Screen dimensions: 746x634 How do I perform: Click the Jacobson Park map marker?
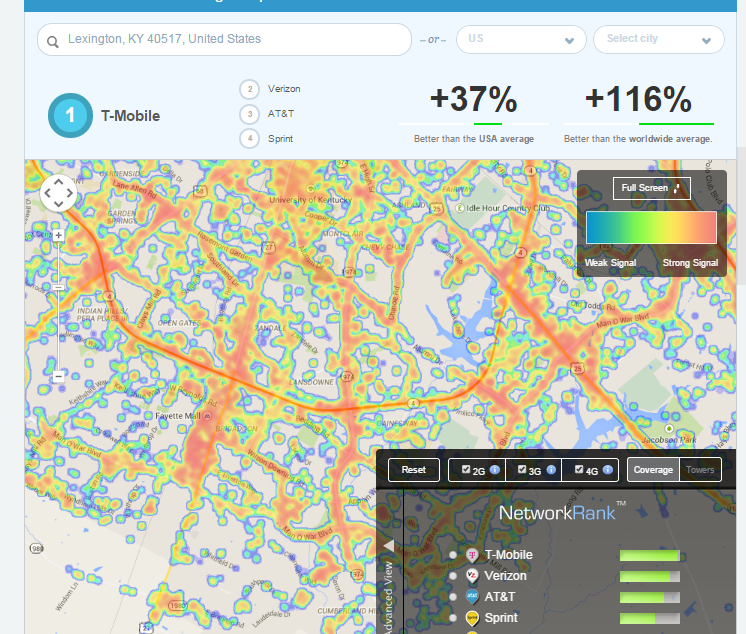click(669, 429)
